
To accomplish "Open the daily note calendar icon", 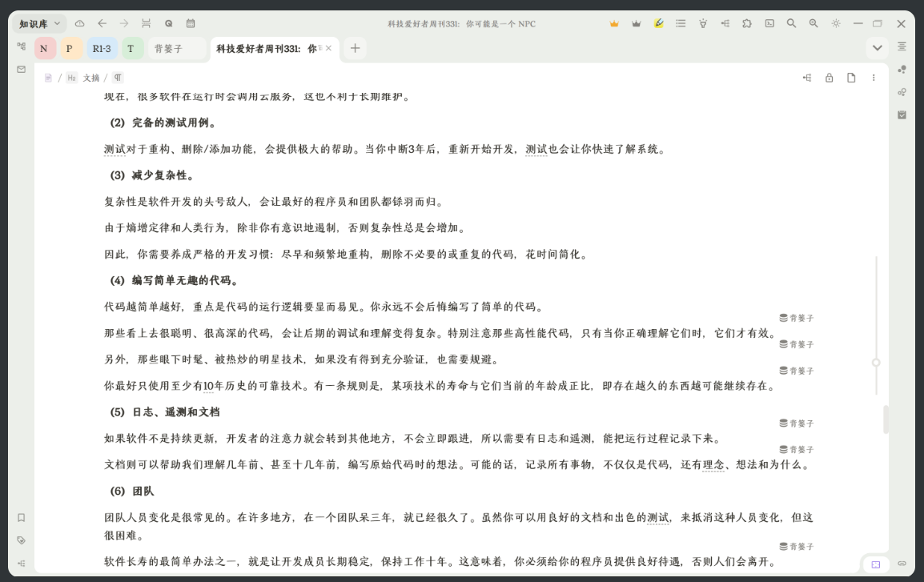I will [191, 23].
